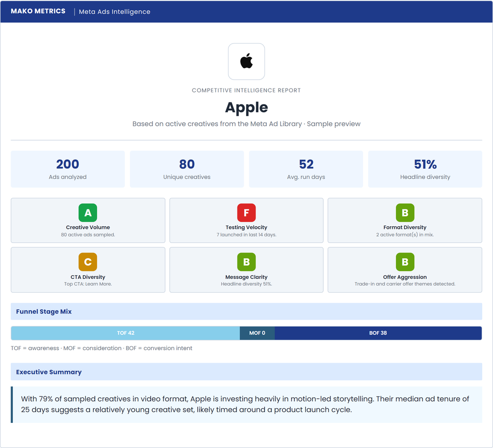Select the 80 Unique creatives card
The image size is (493, 448).
tap(187, 169)
